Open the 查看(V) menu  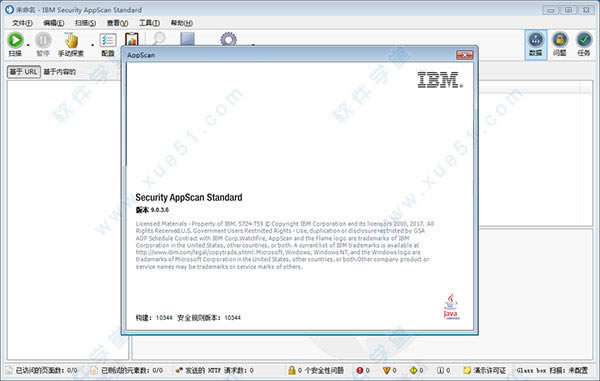pyautogui.click(x=117, y=23)
